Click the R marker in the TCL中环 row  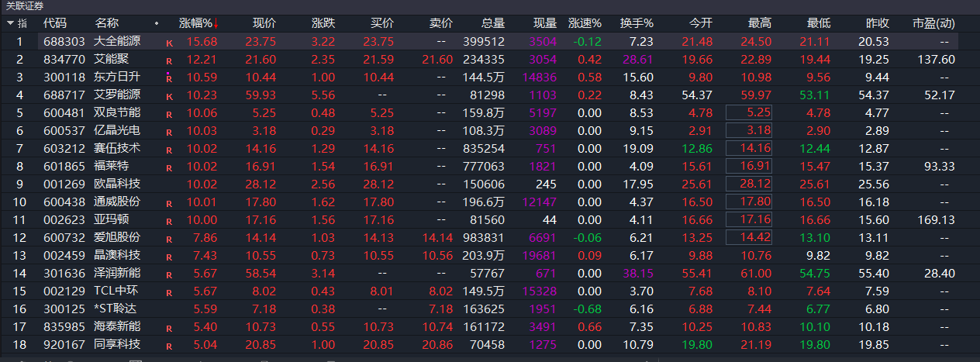coord(169,291)
